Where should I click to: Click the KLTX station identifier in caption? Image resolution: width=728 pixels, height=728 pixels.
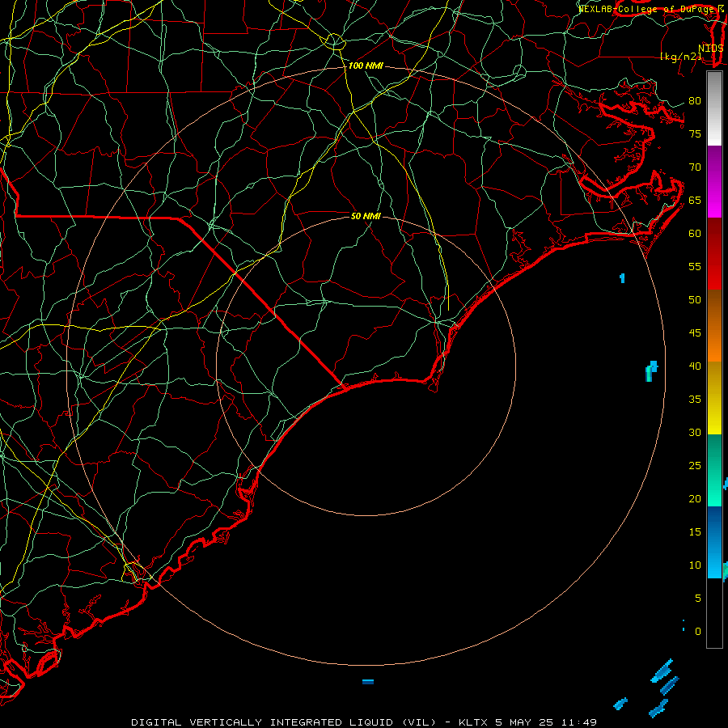(x=473, y=722)
